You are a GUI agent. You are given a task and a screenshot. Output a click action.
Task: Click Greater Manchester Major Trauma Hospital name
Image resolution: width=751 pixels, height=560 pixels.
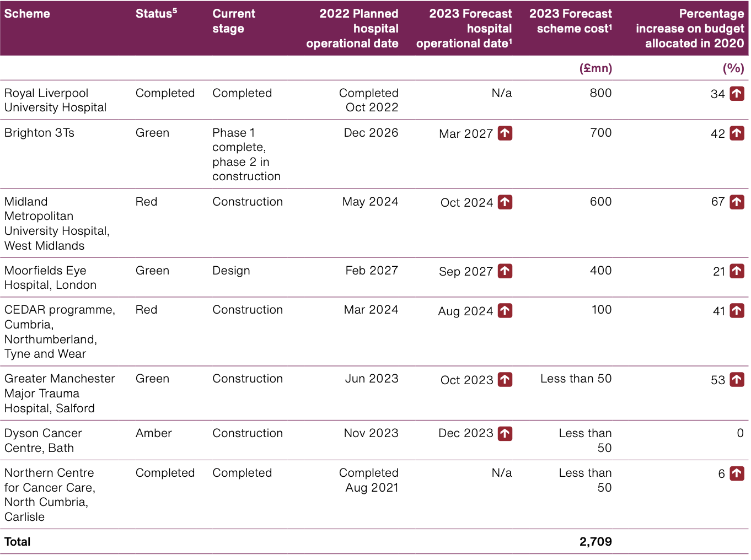tap(60, 394)
